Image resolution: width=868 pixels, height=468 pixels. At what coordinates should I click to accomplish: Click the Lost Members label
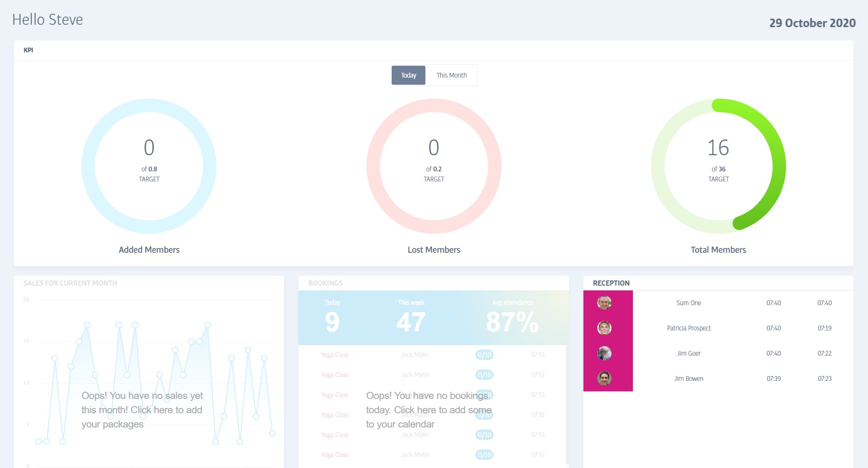[x=434, y=250]
